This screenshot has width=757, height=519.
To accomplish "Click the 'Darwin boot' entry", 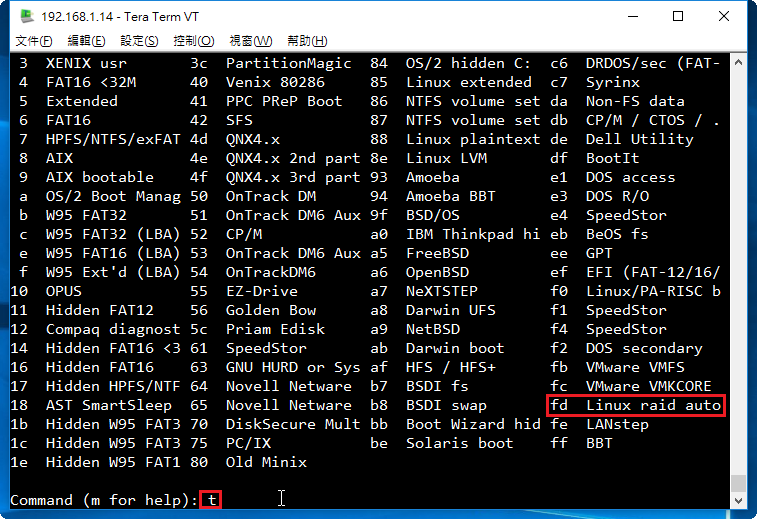I will pyautogui.click(x=455, y=348).
